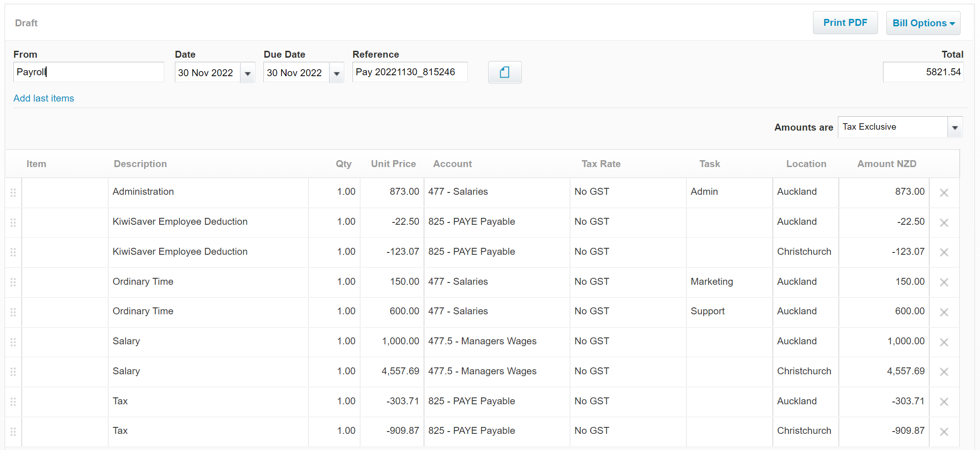Click drag handle of Salary 4,557.69 row
Image resolution: width=980 pixels, height=450 pixels.
pos(13,372)
